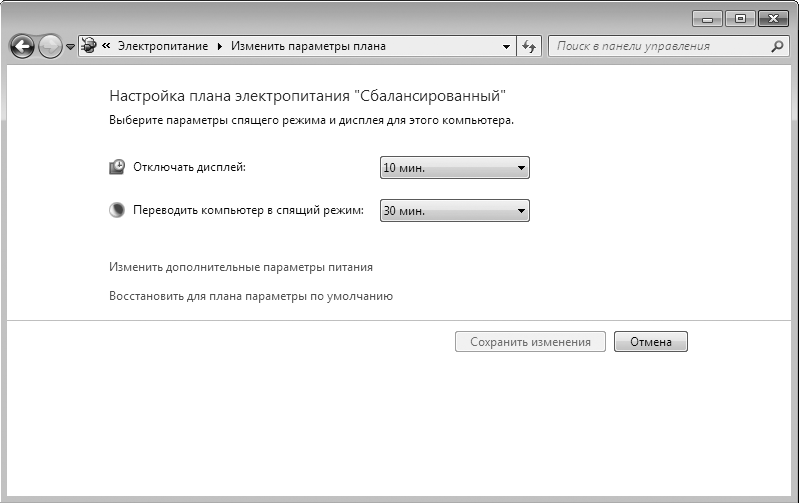Click text Выберите параметры спящего режима
Image resolution: width=799 pixels, height=503 pixels.
311,120
